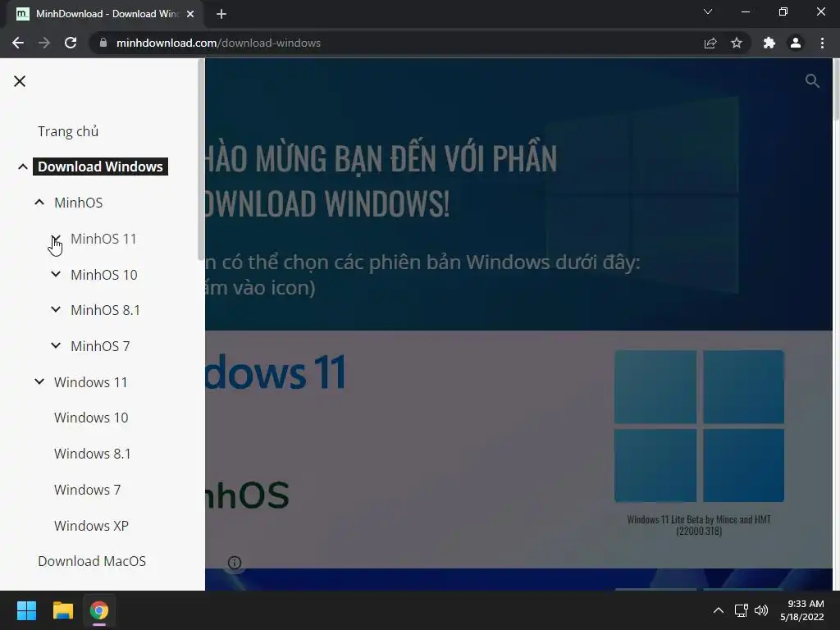
Task: Click the info circle icon near the banner
Action: click(x=235, y=563)
